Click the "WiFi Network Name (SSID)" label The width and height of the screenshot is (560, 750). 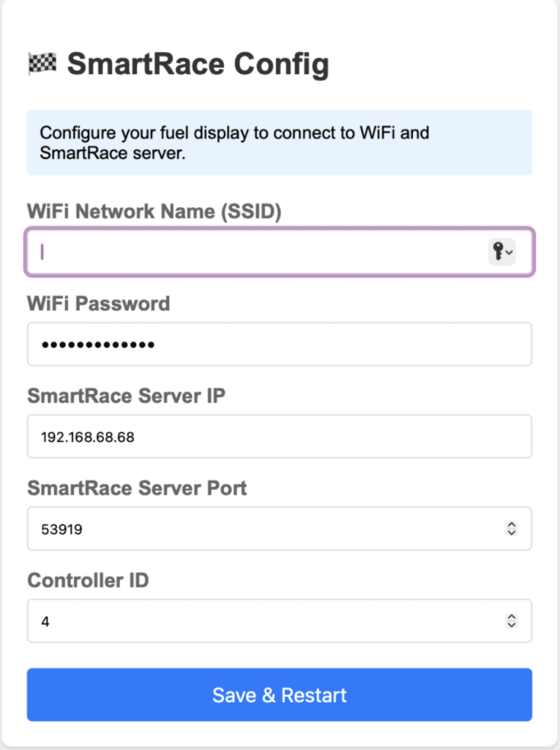(x=154, y=211)
